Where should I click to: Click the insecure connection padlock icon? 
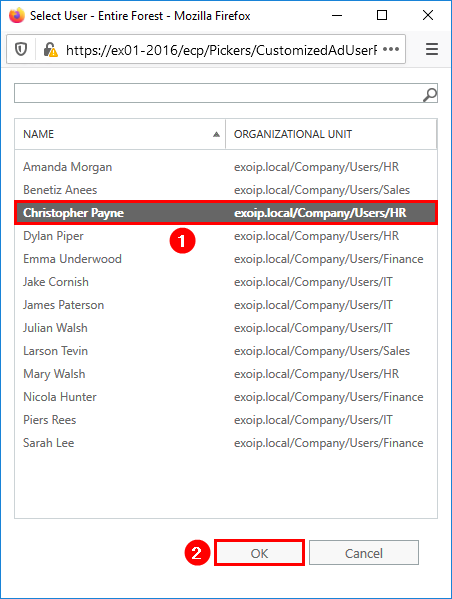pyautogui.click(x=50, y=50)
